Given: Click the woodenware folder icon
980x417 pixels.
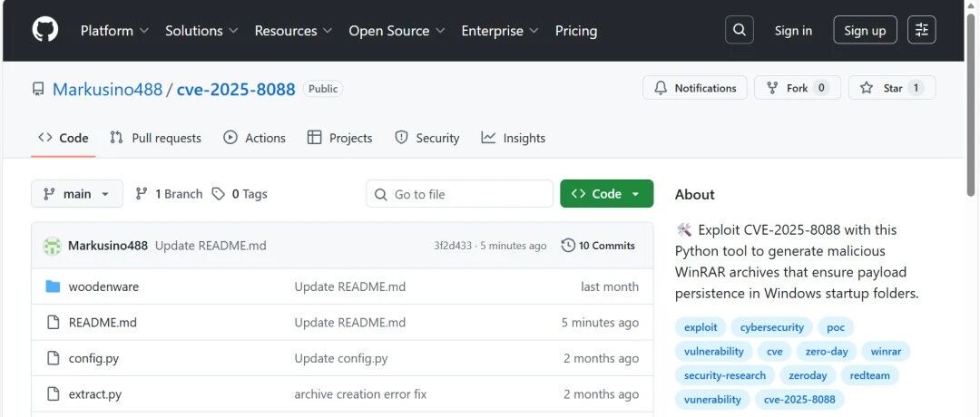Looking at the screenshot, I should pos(54,286).
